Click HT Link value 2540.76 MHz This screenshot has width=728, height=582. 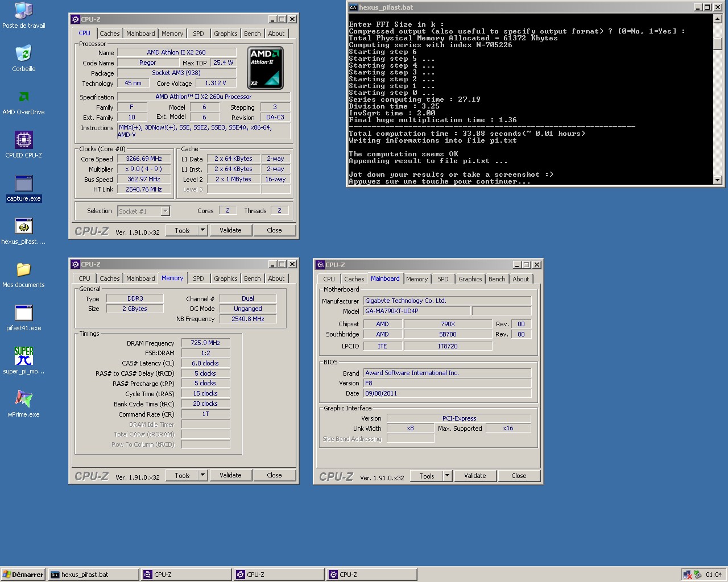[x=144, y=189]
